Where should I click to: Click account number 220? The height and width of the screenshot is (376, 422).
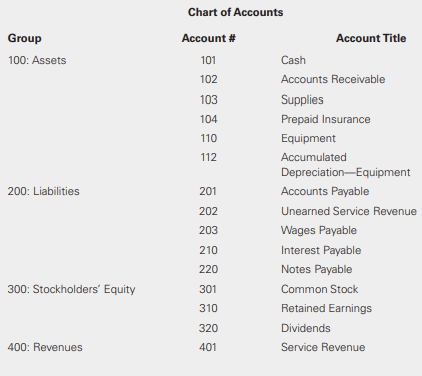pyautogui.click(x=208, y=269)
